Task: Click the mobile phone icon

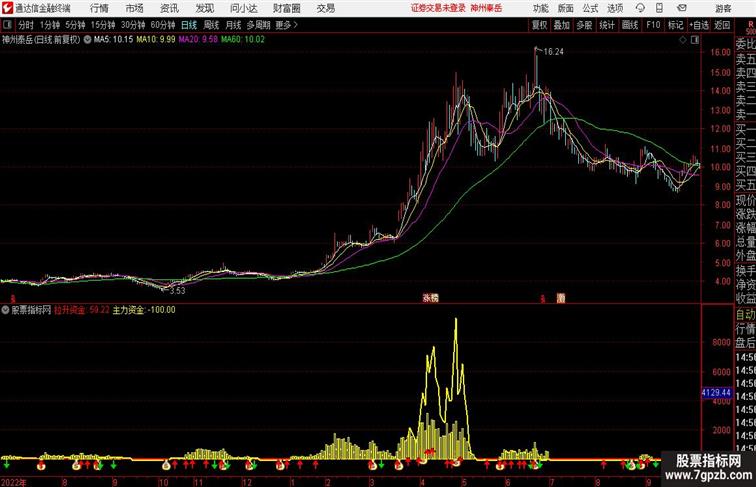Action: click(x=659, y=8)
